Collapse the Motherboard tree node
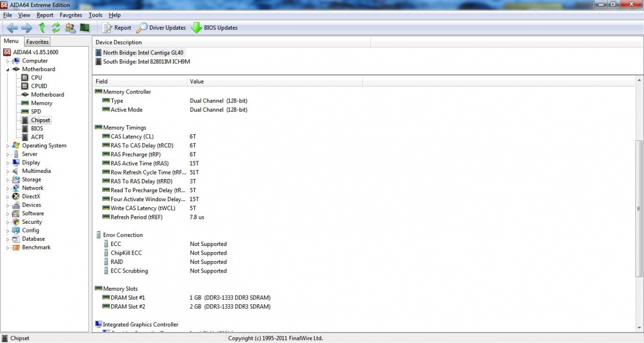644x343 pixels. click(x=8, y=69)
